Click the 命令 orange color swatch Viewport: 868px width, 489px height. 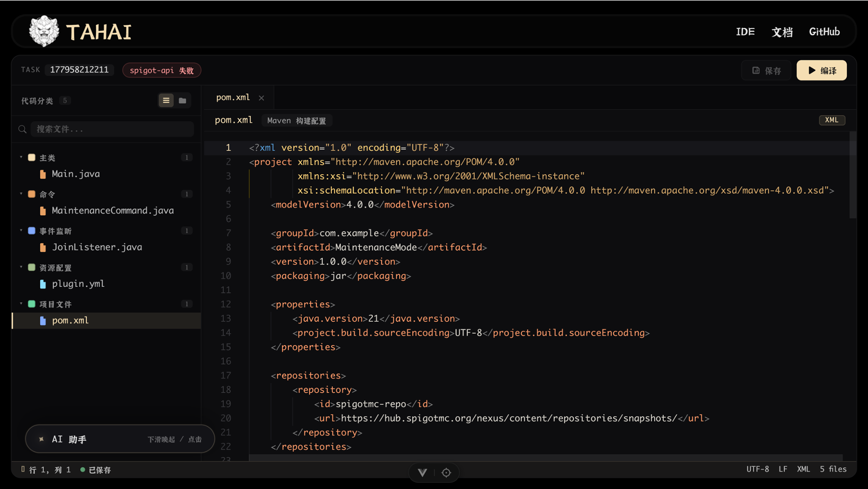click(32, 194)
